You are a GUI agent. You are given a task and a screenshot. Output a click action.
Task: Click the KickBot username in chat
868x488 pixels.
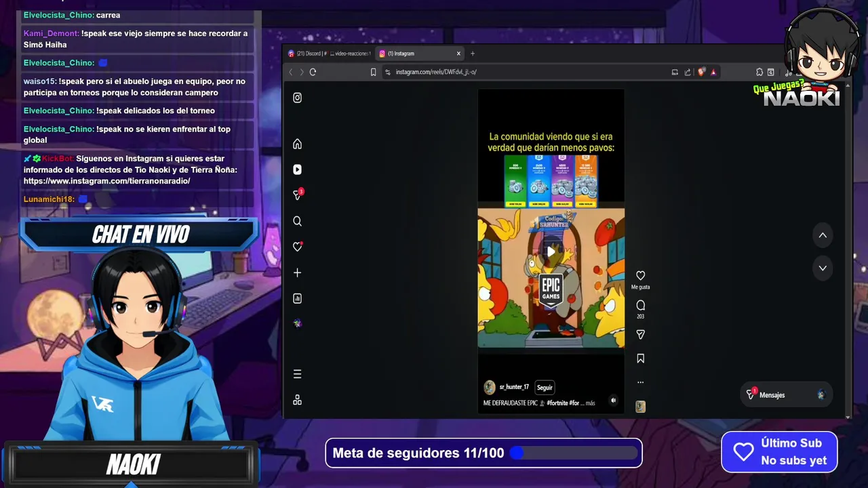click(x=58, y=159)
